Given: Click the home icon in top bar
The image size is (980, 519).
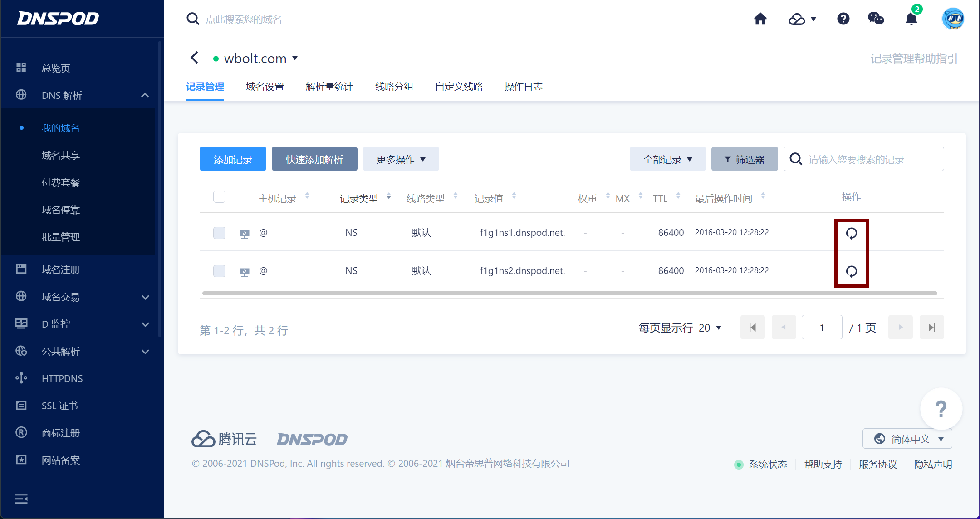Looking at the screenshot, I should click(760, 19).
